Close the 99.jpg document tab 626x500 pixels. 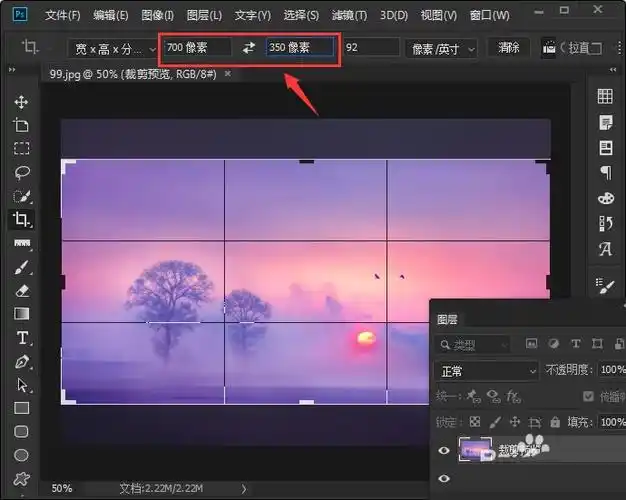click(x=228, y=73)
